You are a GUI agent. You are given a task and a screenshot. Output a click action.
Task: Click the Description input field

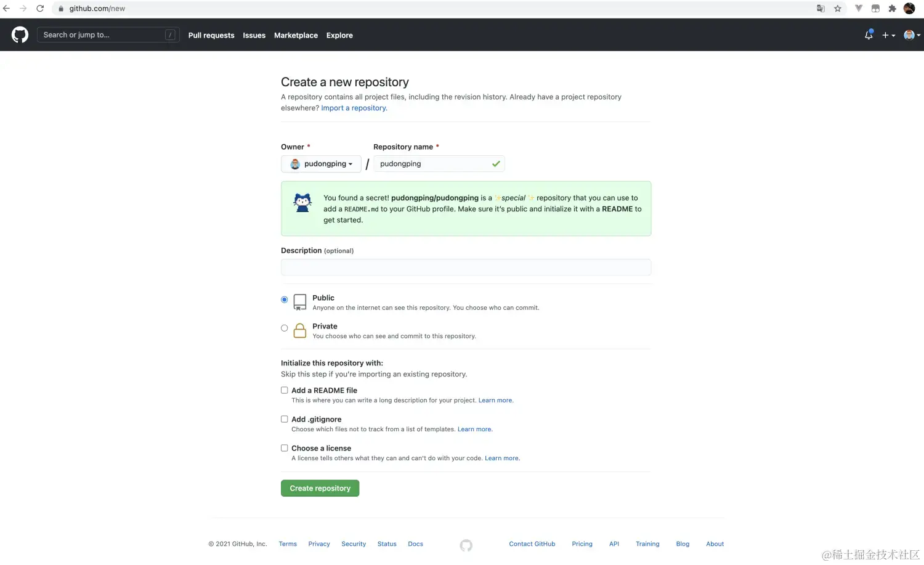click(466, 267)
